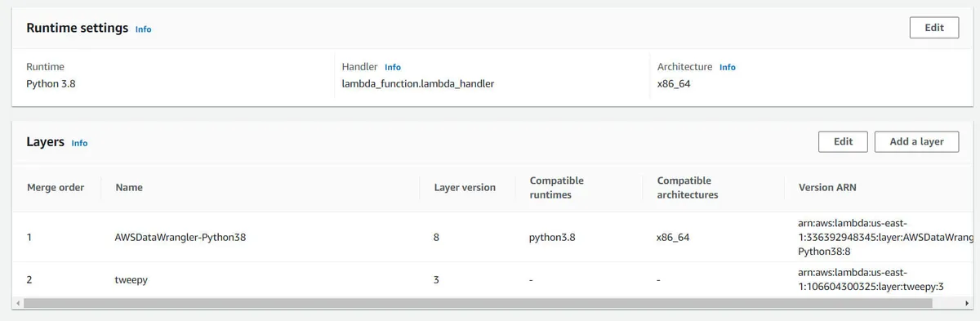Click x86_64 value under Architecture setting
Image resolution: width=980 pixels, height=321 pixels.
coord(674,83)
